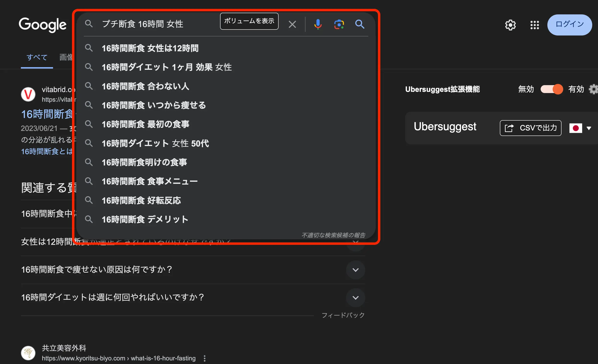Open Google settings gear icon
Viewport: 598px width, 364px height.
[510, 25]
